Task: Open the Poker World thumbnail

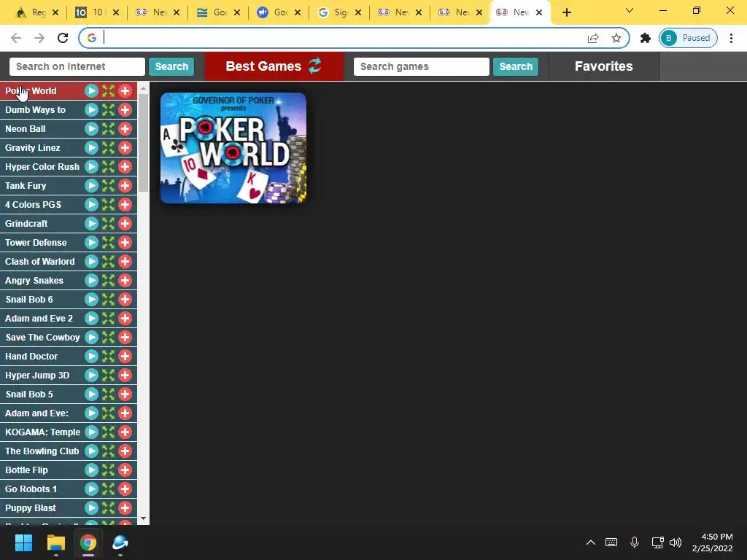Action: [x=233, y=148]
